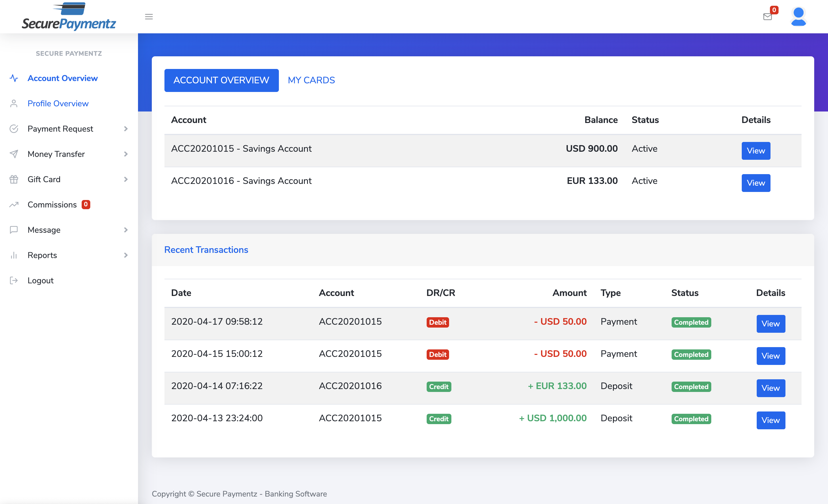Click the Payment Request checkmark icon
This screenshot has width=828, height=504.
point(14,129)
